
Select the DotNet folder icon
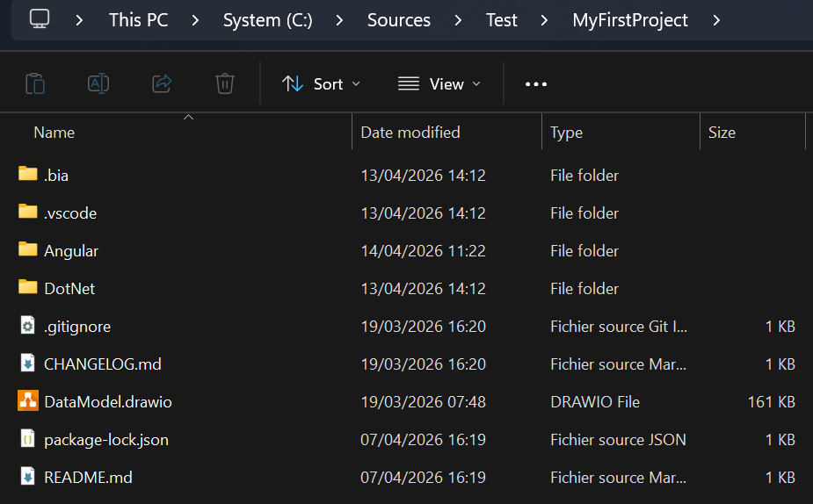click(x=27, y=287)
